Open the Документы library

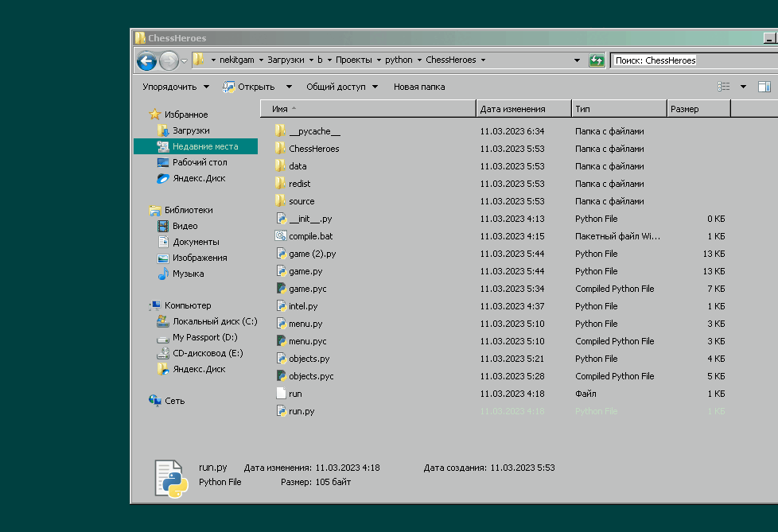[196, 242]
